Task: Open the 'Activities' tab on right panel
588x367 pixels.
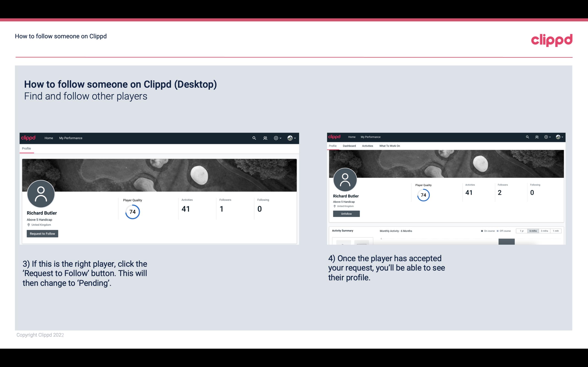Action: [367, 146]
